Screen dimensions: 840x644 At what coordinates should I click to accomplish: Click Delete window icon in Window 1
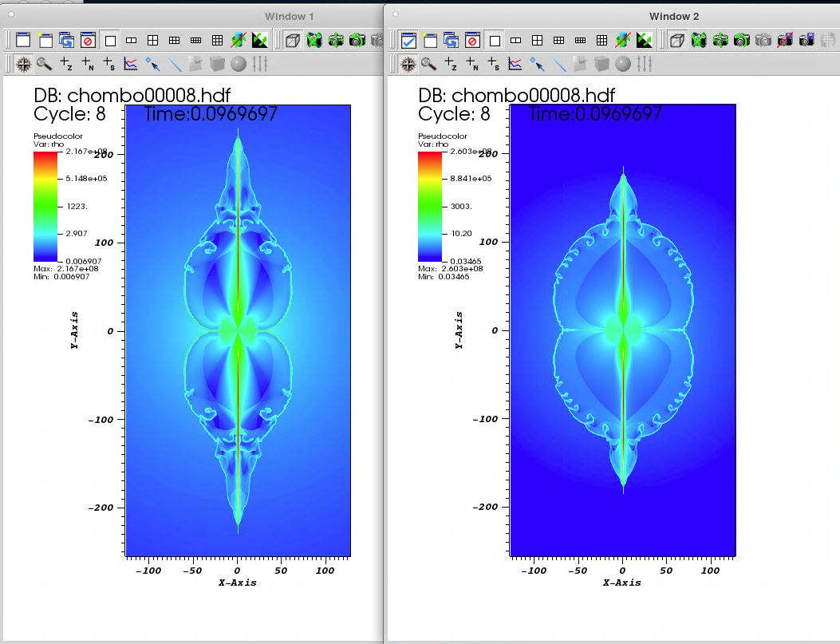pyautogui.click(x=89, y=40)
